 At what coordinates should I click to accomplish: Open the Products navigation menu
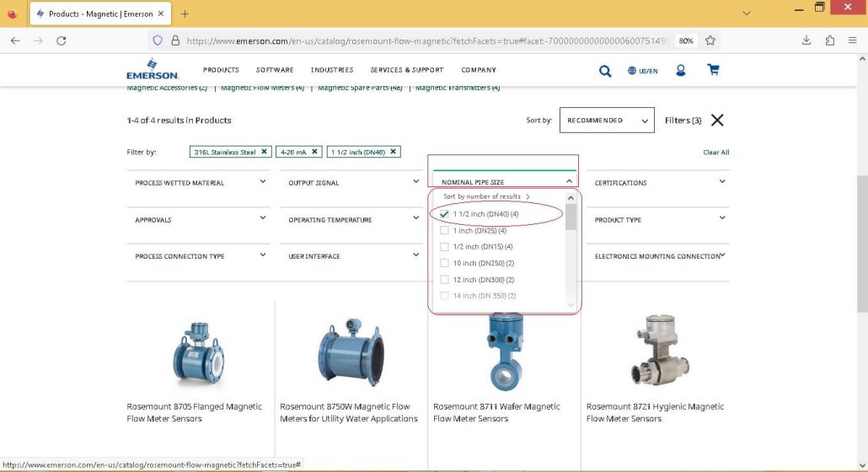coord(221,70)
